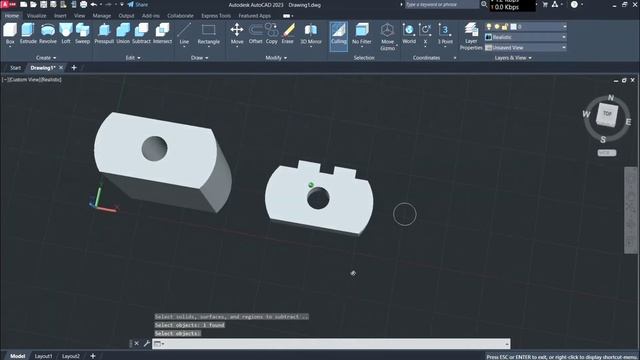This screenshot has width=640, height=360.
Task: Set UCS to World
Action: tap(409, 33)
